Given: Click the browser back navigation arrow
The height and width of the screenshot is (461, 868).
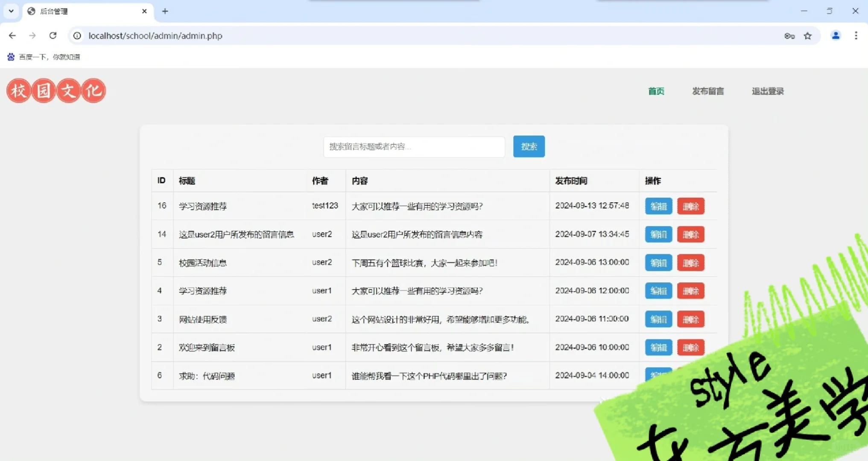Looking at the screenshot, I should (12, 36).
